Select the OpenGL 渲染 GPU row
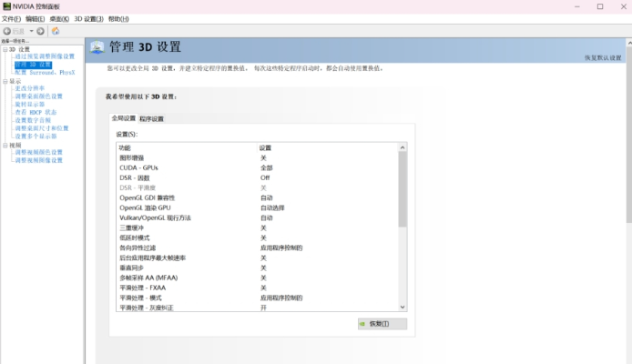Viewport: 632px width, 364px height. (257, 207)
